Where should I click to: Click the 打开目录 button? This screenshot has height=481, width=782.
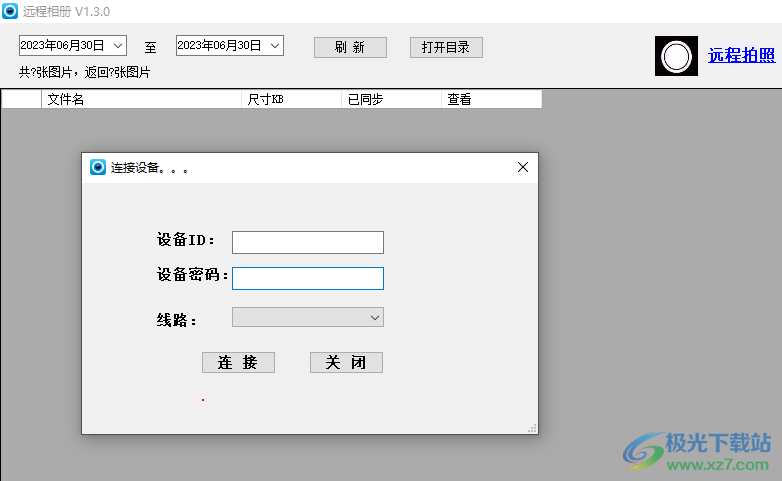click(x=446, y=47)
